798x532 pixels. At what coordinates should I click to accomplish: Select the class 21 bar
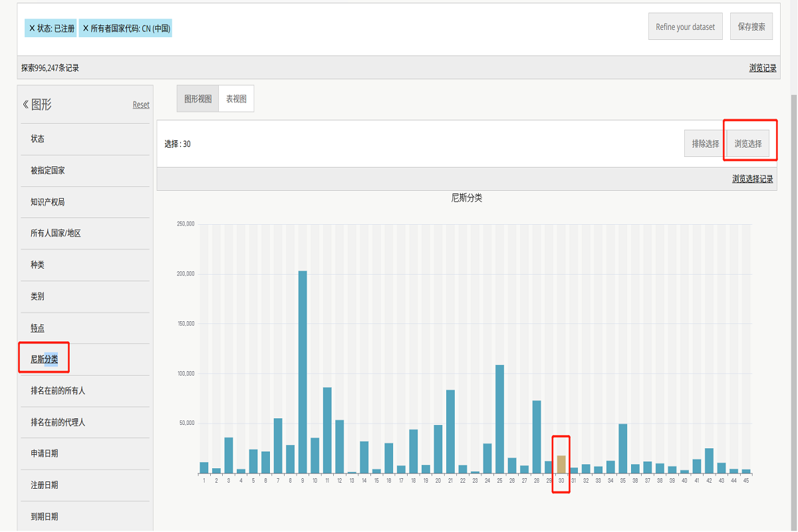(x=450, y=432)
